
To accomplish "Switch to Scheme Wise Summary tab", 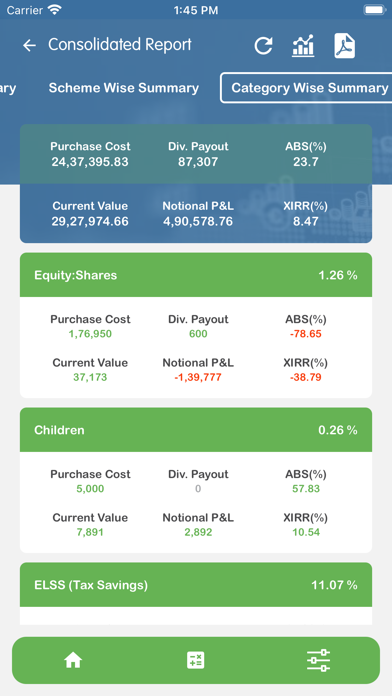I will coord(124,88).
